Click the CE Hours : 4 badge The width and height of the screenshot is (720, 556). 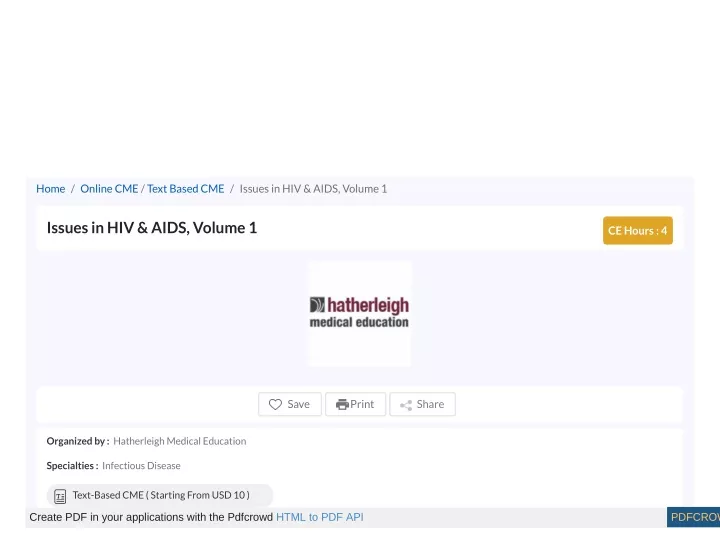638,230
